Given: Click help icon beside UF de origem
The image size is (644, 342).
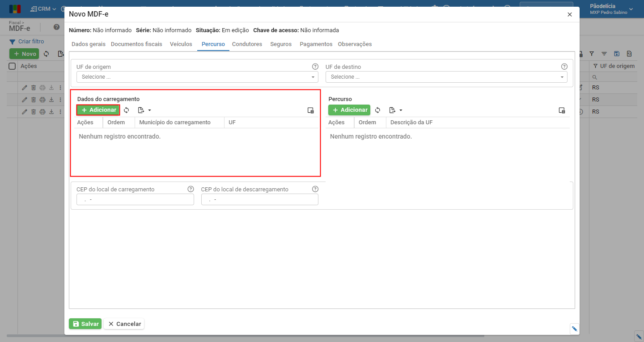Looking at the screenshot, I should [315, 67].
